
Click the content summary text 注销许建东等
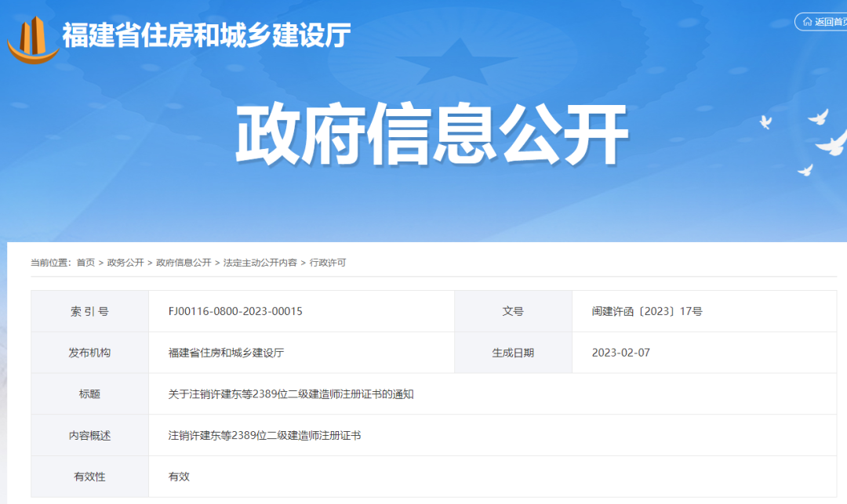point(264,435)
